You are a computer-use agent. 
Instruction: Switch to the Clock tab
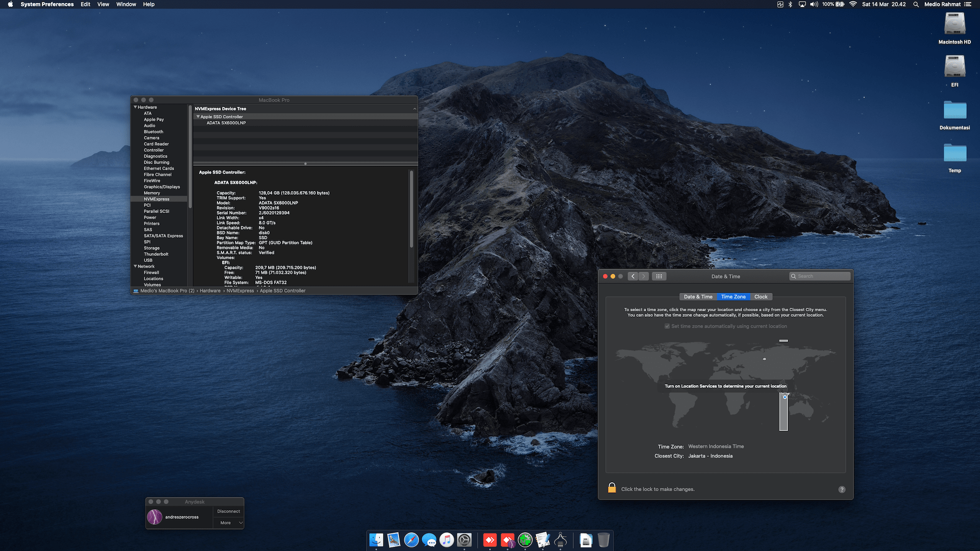761,296
